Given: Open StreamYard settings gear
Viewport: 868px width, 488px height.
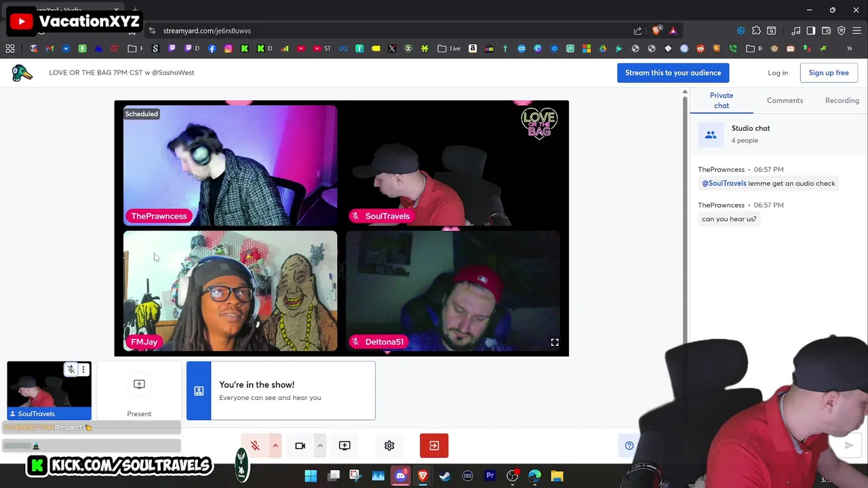Looking at the screenshot, I should pos(389,445).
